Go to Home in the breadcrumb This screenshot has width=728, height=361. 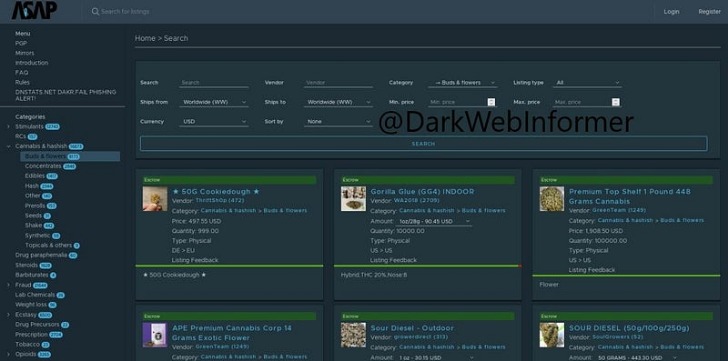(145, 38)
